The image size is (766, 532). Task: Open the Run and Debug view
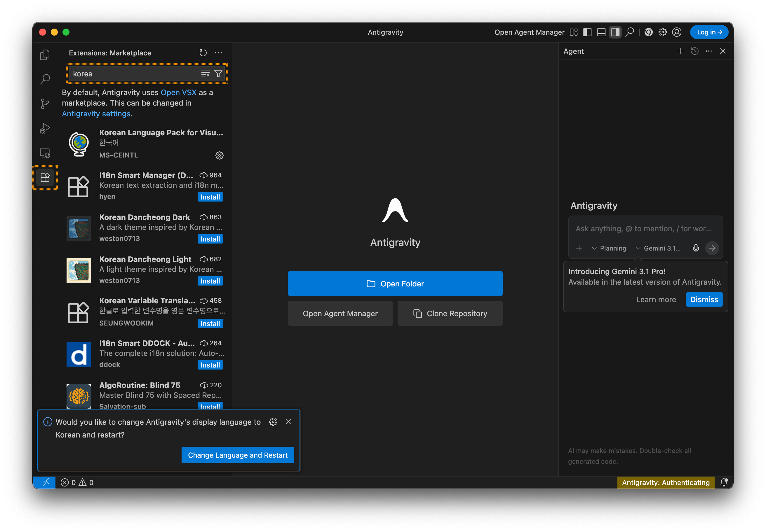[x=45, y=128]
